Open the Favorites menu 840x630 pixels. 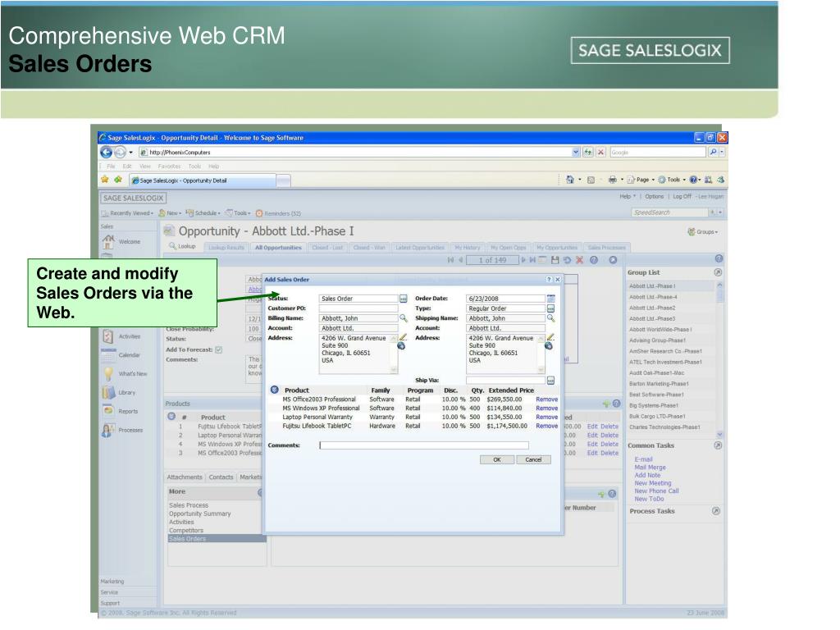[x=169, y=167]
